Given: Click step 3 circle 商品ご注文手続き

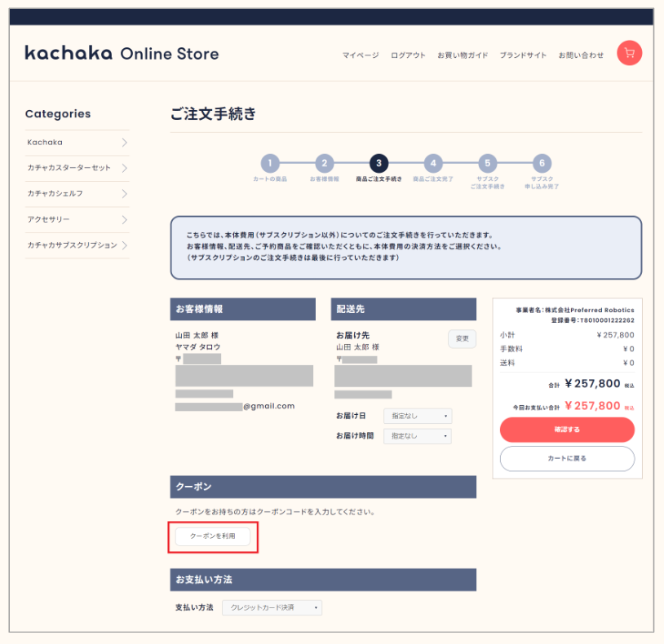Looking at the screenshot, I should [x=378, y=163].
